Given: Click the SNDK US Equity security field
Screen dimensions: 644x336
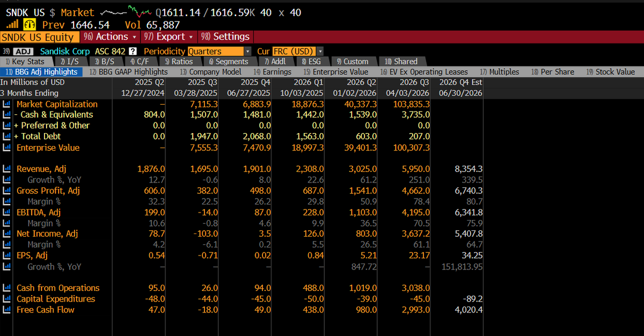Looking at the screenshot, I should [x=40, y=37].
